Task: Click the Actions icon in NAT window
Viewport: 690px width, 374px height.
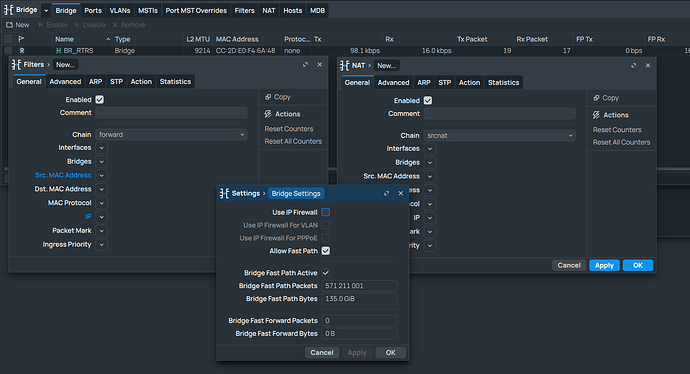Action: click(x=596, y=115)
